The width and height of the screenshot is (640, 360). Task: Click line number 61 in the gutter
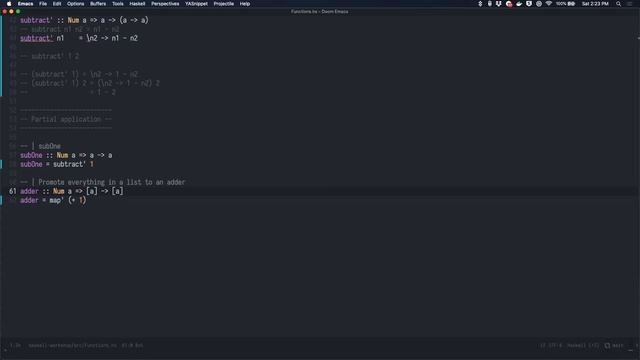pyautogui.click(x=13, y=191)
